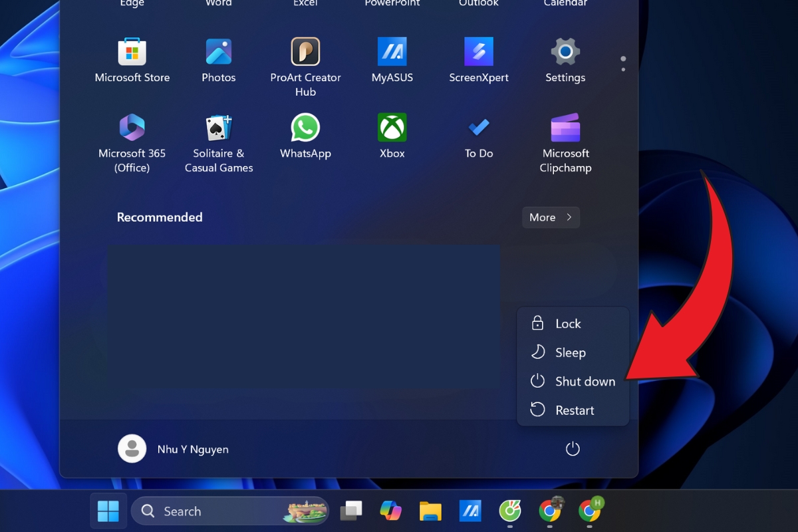Image resolution: width=798 pixels, height=532 pixels.
Task: Launch Copilot from the taskbar
Action: 391,511
